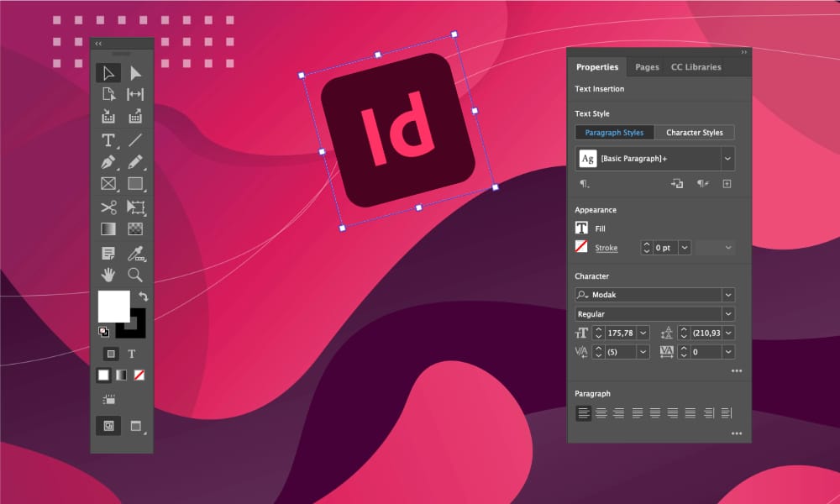Switch to Normal view mode

108,426
